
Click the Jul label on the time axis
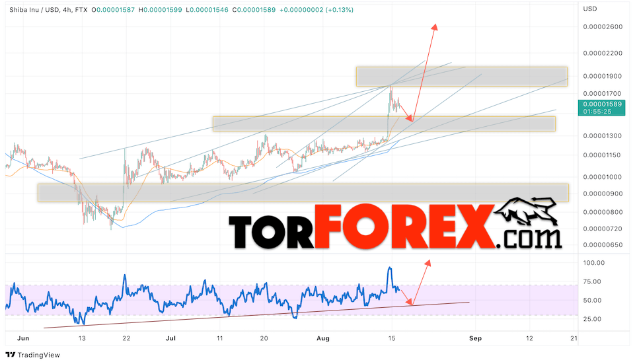170,338
